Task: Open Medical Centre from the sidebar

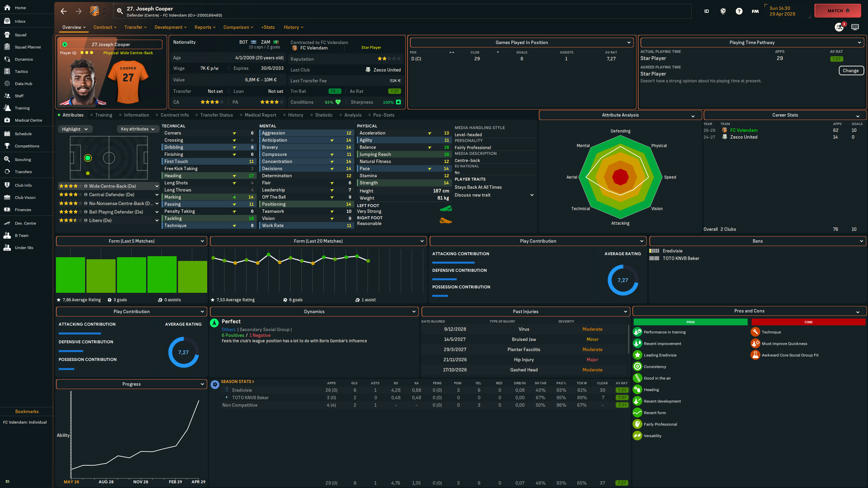Action: 28,120
